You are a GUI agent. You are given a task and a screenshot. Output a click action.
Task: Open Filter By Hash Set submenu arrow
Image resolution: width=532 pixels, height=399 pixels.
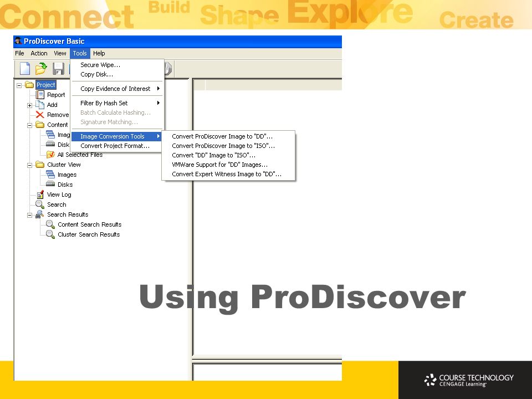(x=158, y=103)
